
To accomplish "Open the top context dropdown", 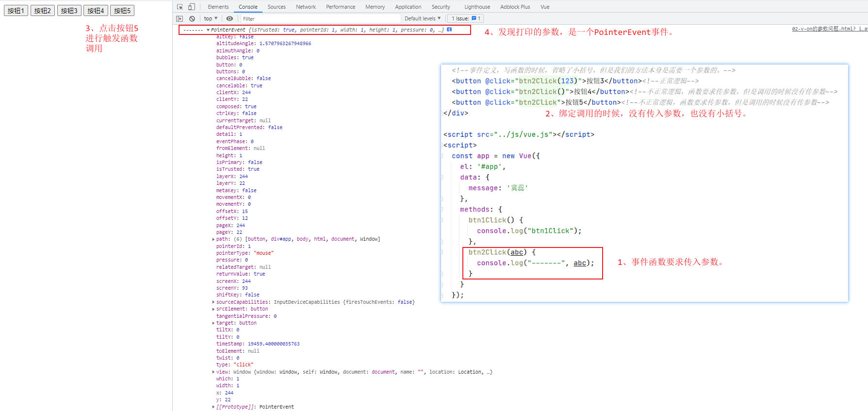I will click(x=211, y=18).
